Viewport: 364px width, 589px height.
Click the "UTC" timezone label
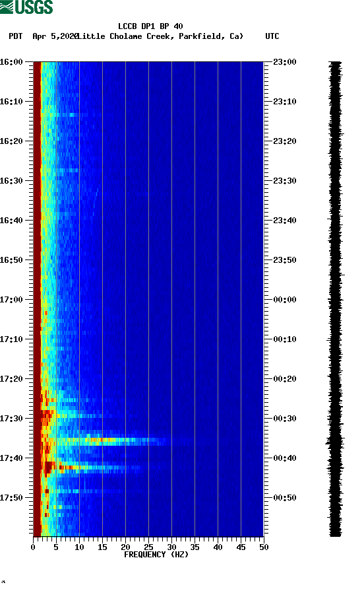click(x=272, y=36)
